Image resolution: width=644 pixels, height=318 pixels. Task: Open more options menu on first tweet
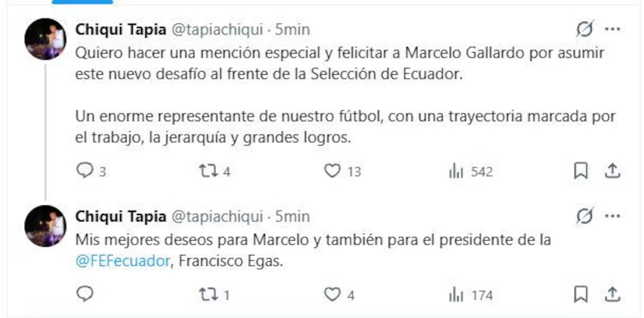[612, 29]
